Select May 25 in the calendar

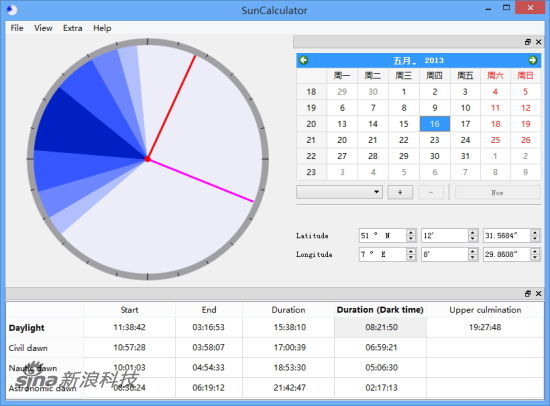tap(495, 140)
